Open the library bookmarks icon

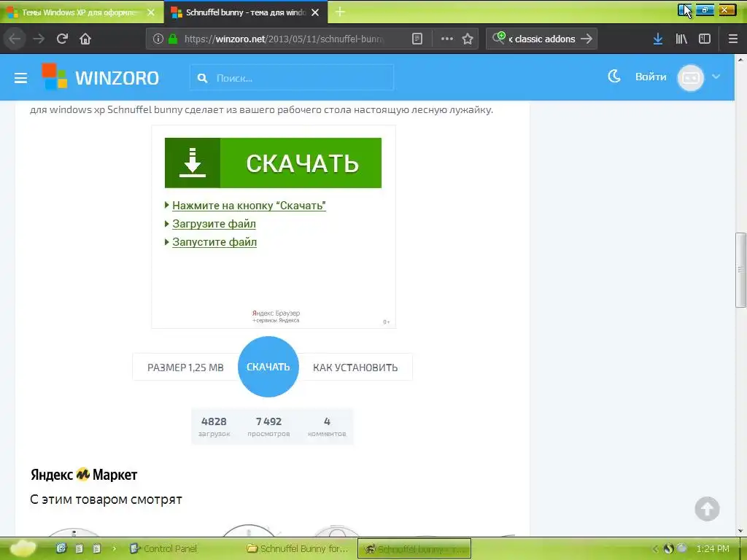681,39
